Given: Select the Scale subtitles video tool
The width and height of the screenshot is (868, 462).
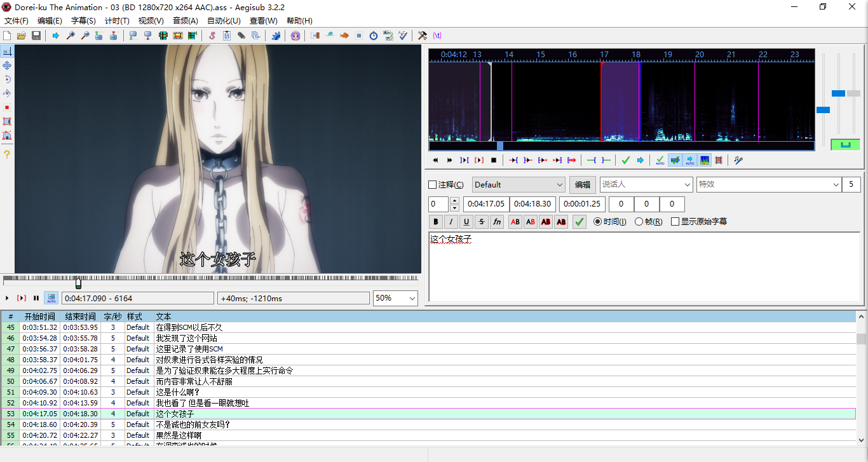Looking at the screenshot, I should 7,107.
